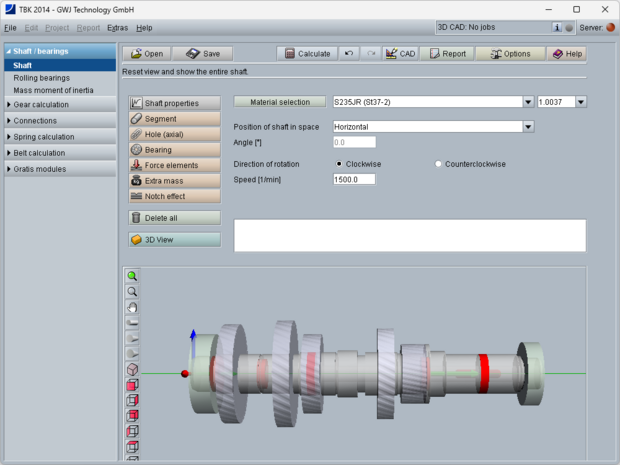
Task: Click the green reset view magnifier icon
Action: 132,276
